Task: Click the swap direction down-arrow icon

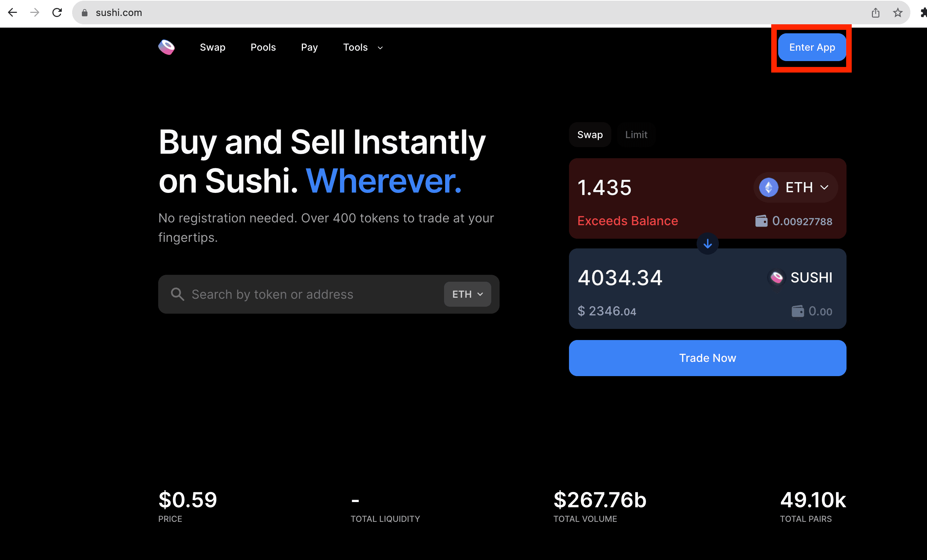Action: (x=707, y=244)
